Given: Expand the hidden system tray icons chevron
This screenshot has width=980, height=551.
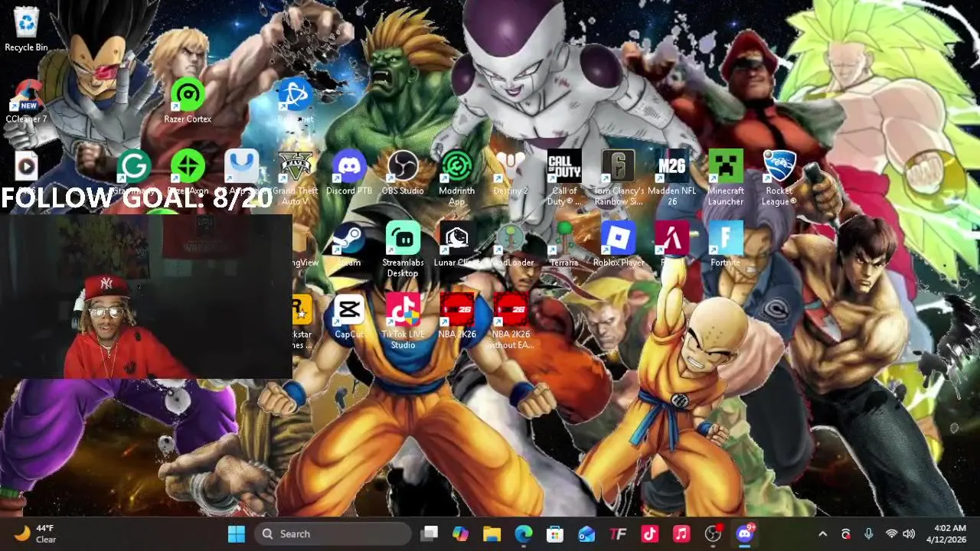Looking at the screenshot, I should pos(823,534).
